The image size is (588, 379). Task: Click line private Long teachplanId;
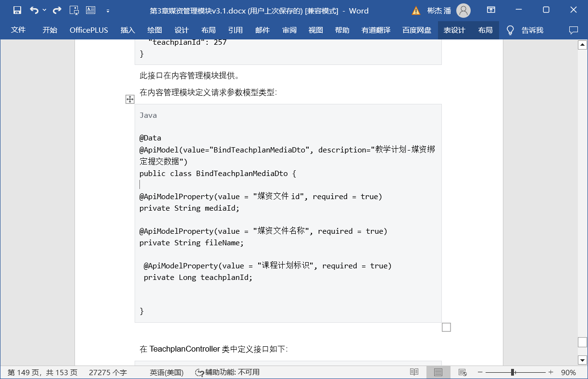(x=198, y=278)
